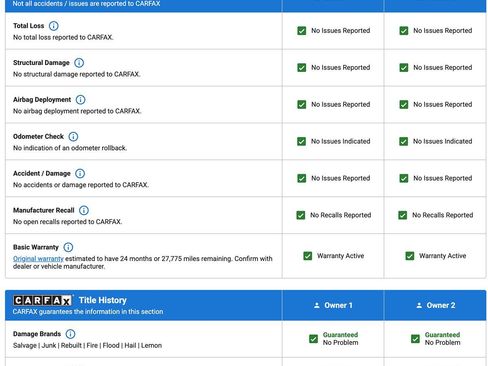Open the Damage Brands info icon
Image resolution: width=488 pixels, height=366 pixels.
click(x=70, y=334)
